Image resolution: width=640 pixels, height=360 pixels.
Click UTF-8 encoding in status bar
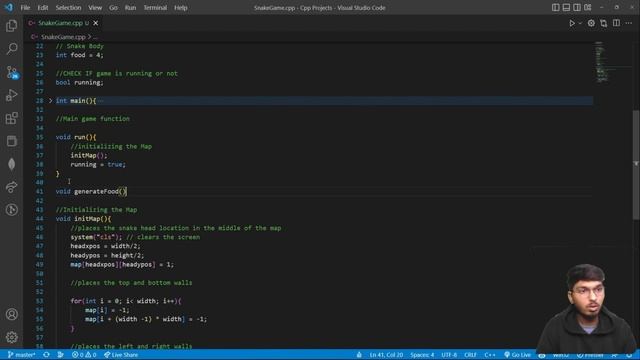[x=449, y=355]
